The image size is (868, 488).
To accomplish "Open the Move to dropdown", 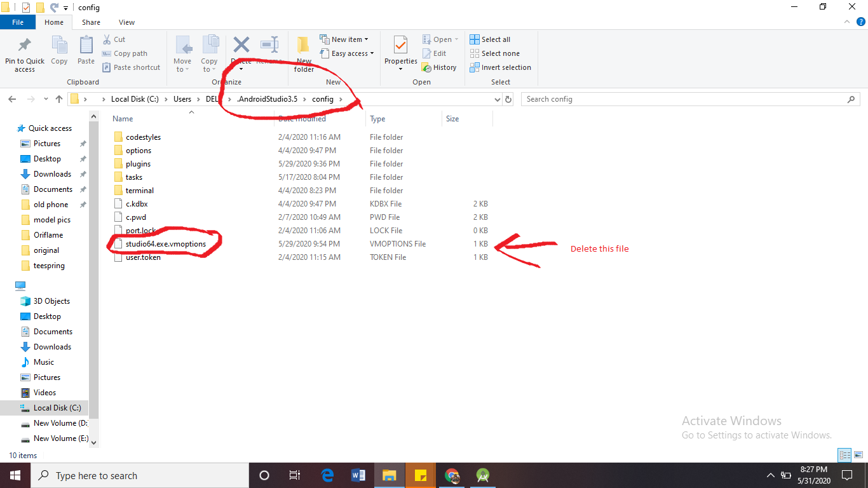I will coord(182,55).
